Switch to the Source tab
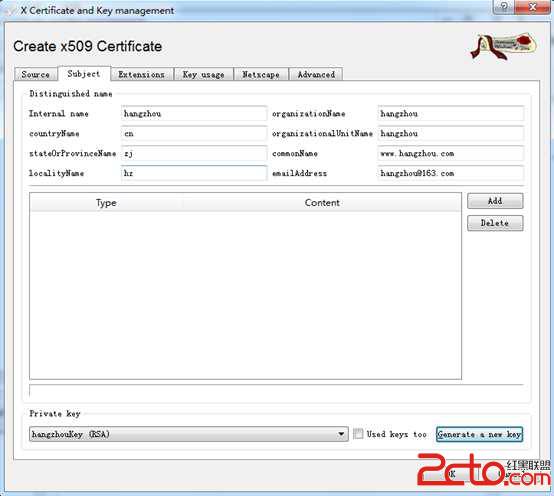The width and height of the screenshot is (554, 496). point(35,75)
